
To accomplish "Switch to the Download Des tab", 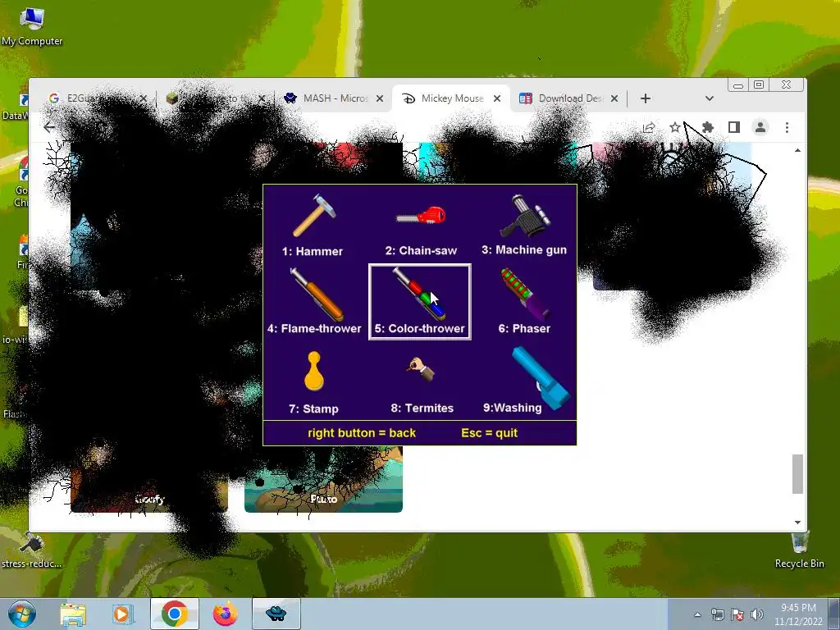I will [568, 98].
